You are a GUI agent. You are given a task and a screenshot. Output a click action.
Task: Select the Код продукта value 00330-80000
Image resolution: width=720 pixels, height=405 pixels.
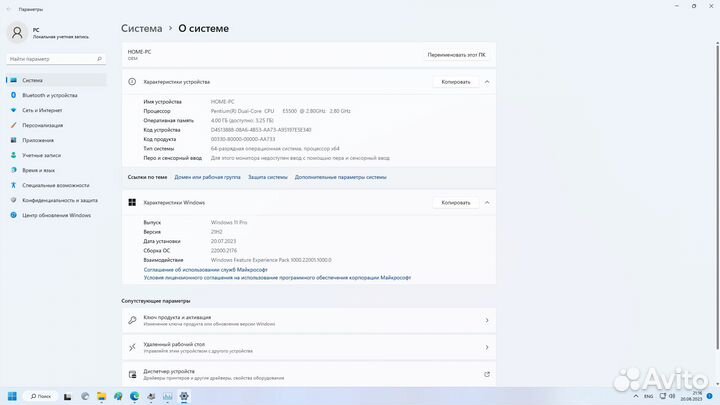coord(243,139)
